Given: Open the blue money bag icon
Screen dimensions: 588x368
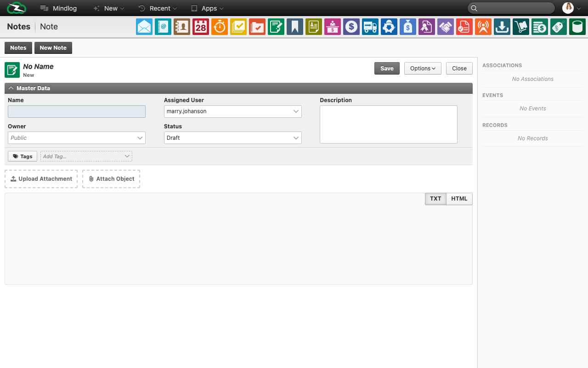Looking at the screenshot, I should tap(408, 27).
